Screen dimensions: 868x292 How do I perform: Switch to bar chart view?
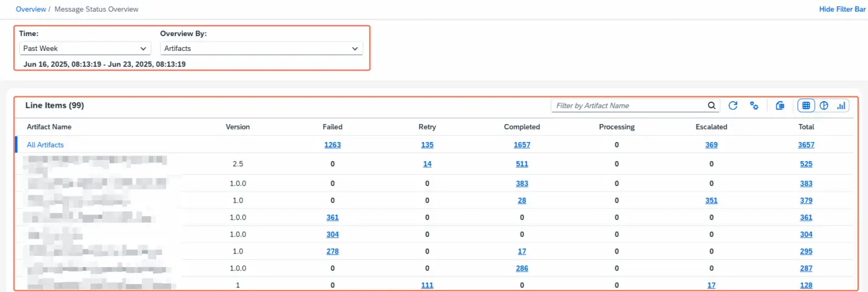click(x=841, y=106)
